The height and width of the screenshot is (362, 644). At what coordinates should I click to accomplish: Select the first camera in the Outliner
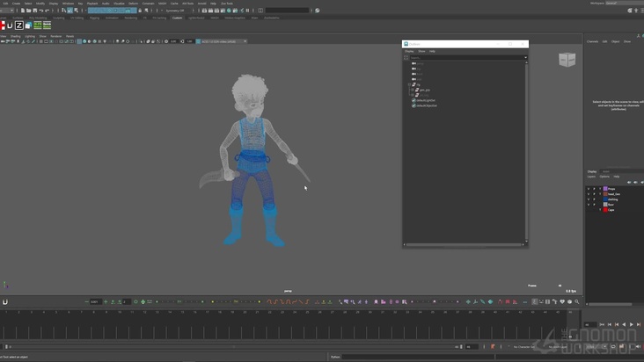[x=418, y=63]
